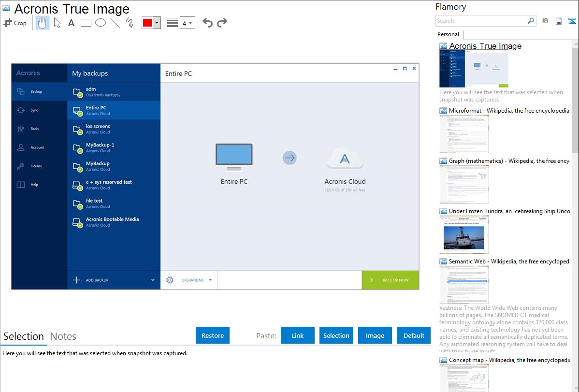The height and width of the screenshot is (392, 579).
Task: Pick the ellipse shape tool
Action: click(101, 23)
